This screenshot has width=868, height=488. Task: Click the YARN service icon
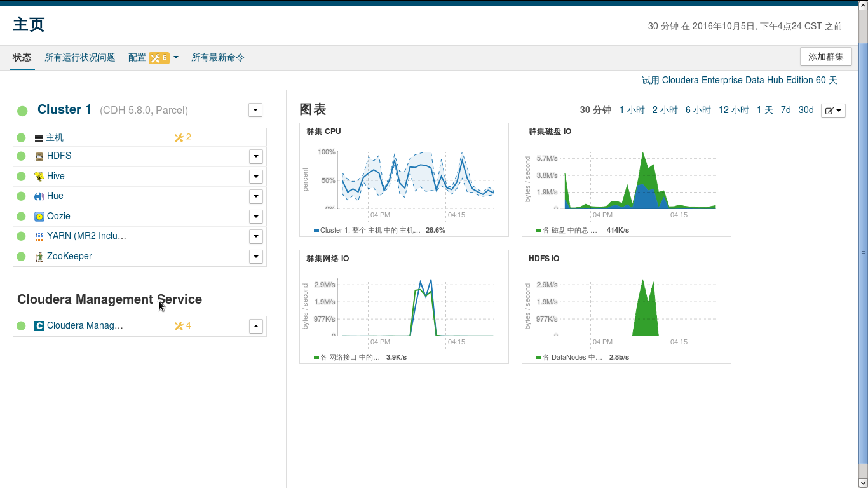pyautogui.click(x=39, y=236)
